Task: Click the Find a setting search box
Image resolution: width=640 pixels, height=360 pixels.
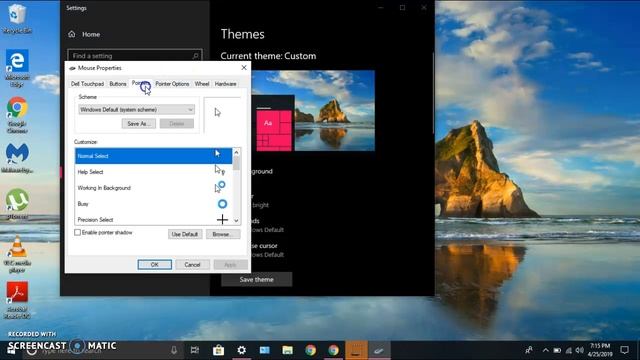Action: pyautogui.click(x=135, y=56)
